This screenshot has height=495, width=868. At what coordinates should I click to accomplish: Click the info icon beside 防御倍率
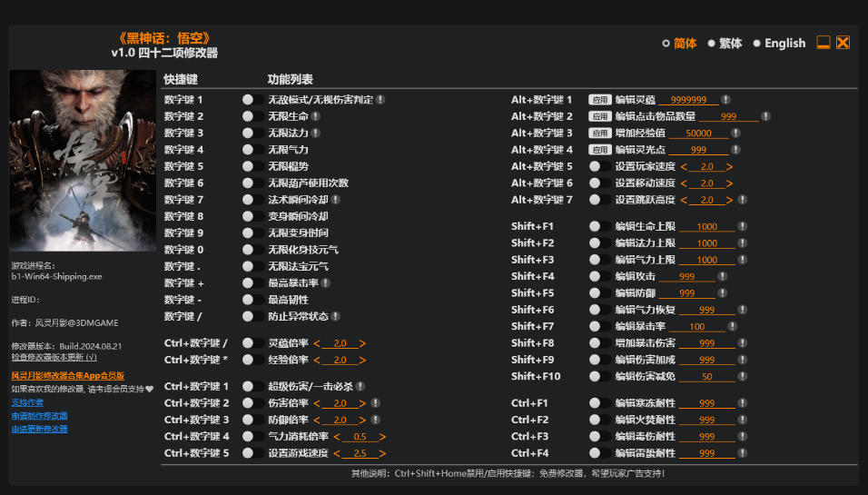pyautogui.click(x=375, y=420)
